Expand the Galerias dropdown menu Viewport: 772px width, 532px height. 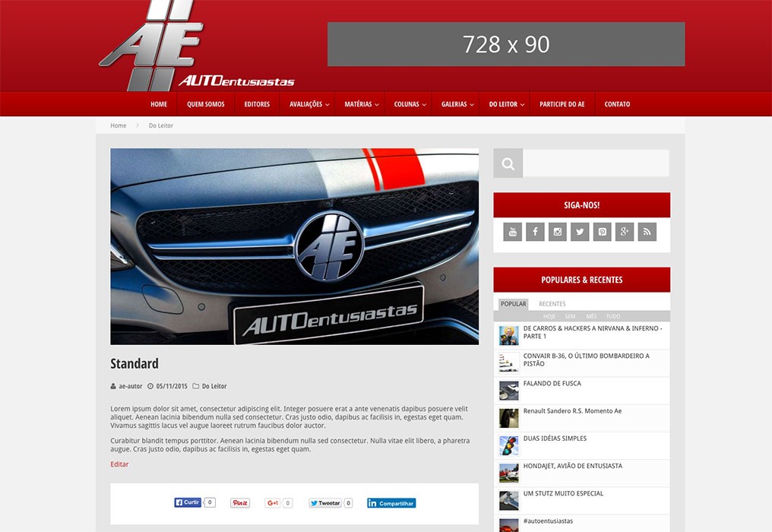click(x=457, y=104)
